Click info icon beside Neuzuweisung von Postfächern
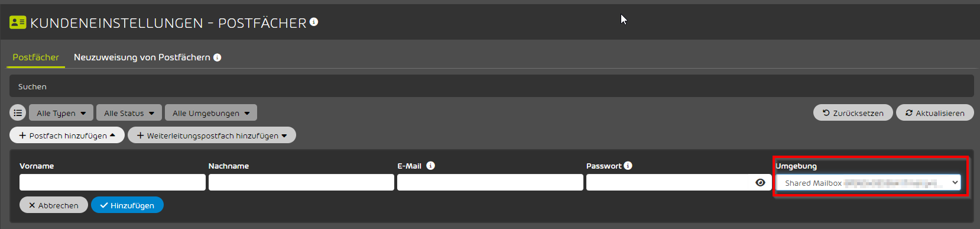 [x=218, y=57]
